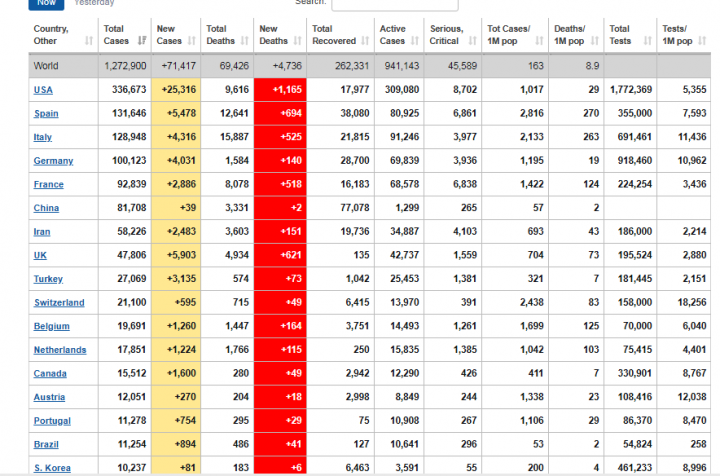Open the UK country link
Image resolution: width=720 pixels, height=476 pixels.
pos(40,255)
